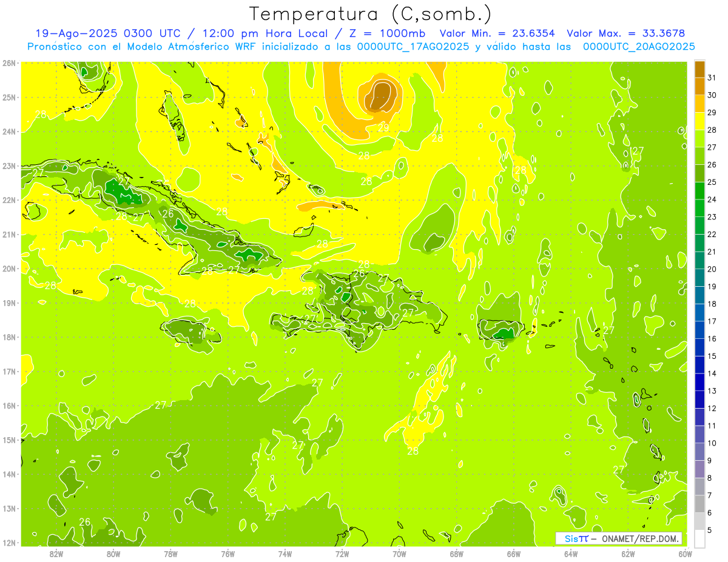This screenshot has height=562, width=728.
Task: Click the '18N' latitude label
Action: point(9,337)
